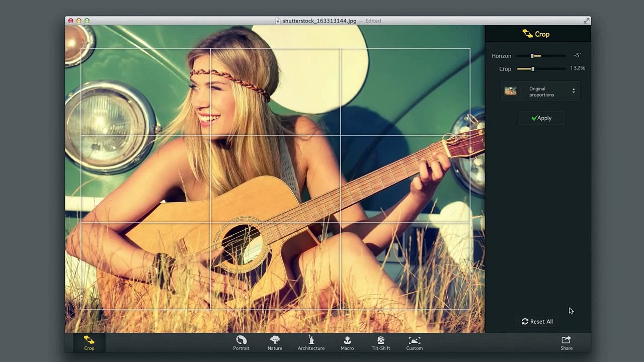Apply the crop with the Apply button
The image size is (644, 362).
point(541,118)
